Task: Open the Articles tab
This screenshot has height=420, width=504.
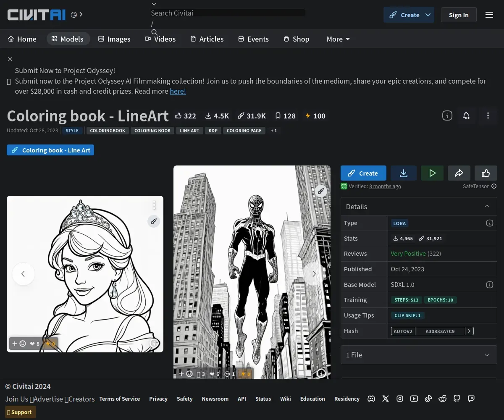Action: 207,39
